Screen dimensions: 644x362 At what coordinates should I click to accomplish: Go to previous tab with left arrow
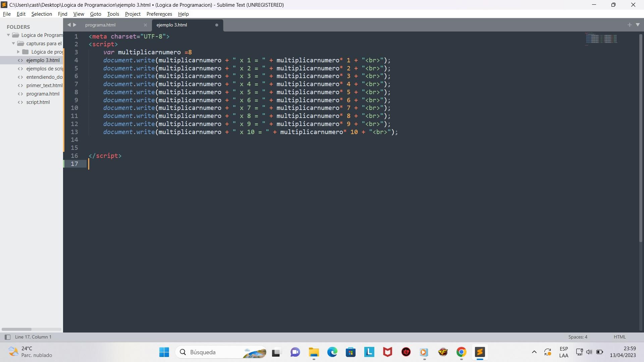[x=69, y=25]
